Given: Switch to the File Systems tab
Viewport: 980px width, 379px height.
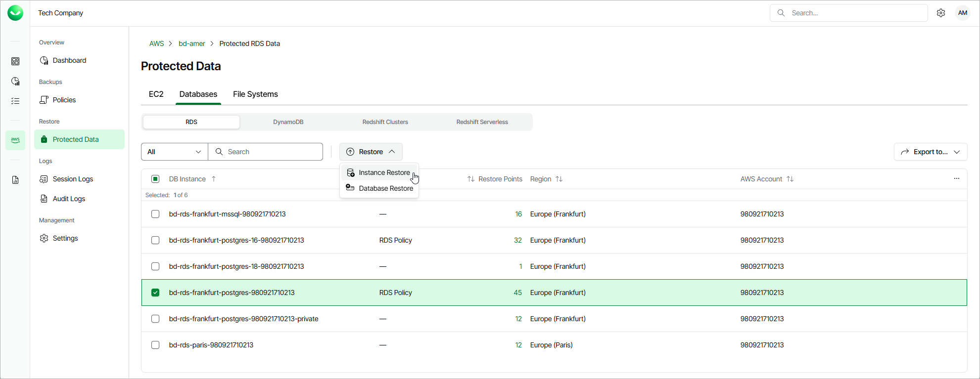Looking at the screenshot, I should pos(255,94).
